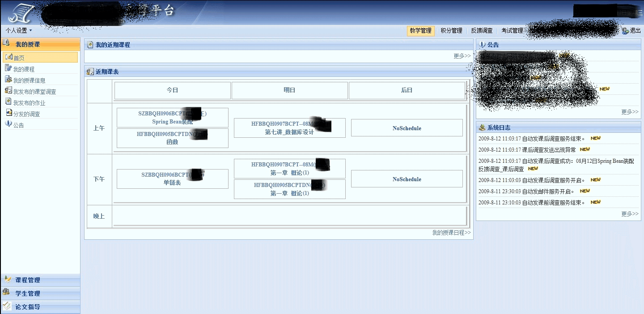Select the 后日 column header
The width and height of the screenshot is (644, 314).
coord(407,90)
